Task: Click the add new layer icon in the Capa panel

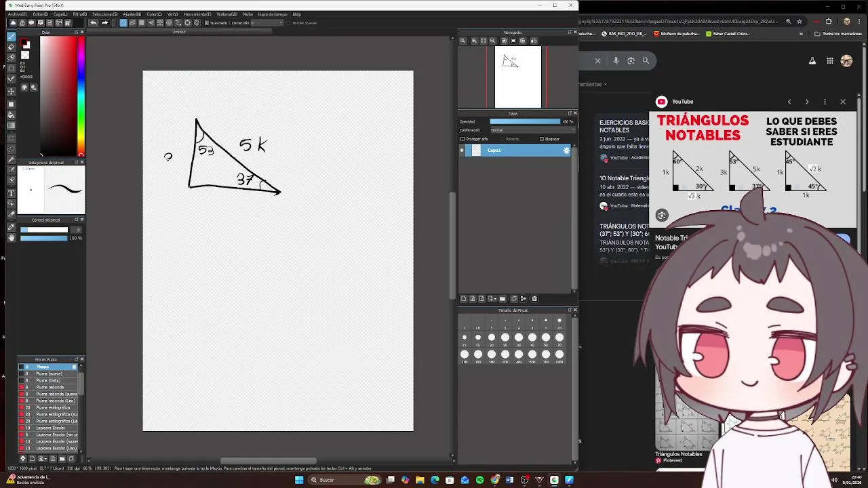Action: click(463, 299)
